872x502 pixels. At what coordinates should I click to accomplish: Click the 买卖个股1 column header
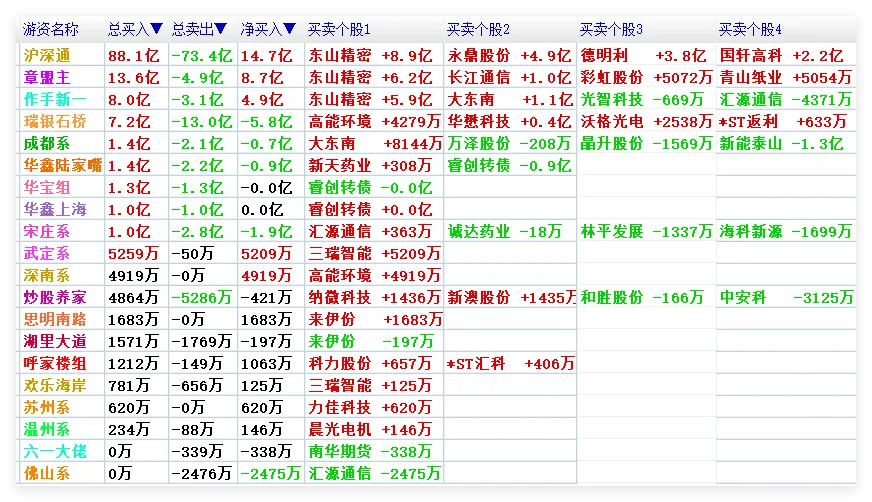click(x=339, y=29)
